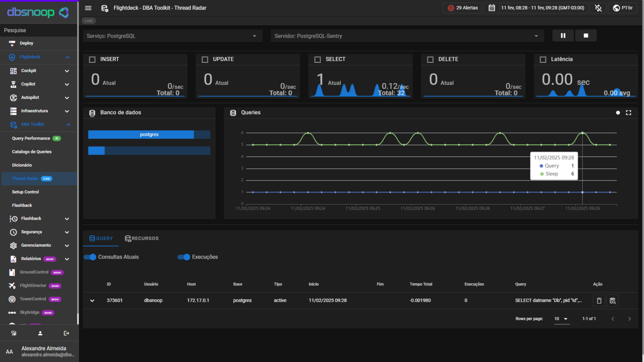Toggle the Consultas Atuais switch
This screenshot has height=362, width=644.
[x=90, y=257]
